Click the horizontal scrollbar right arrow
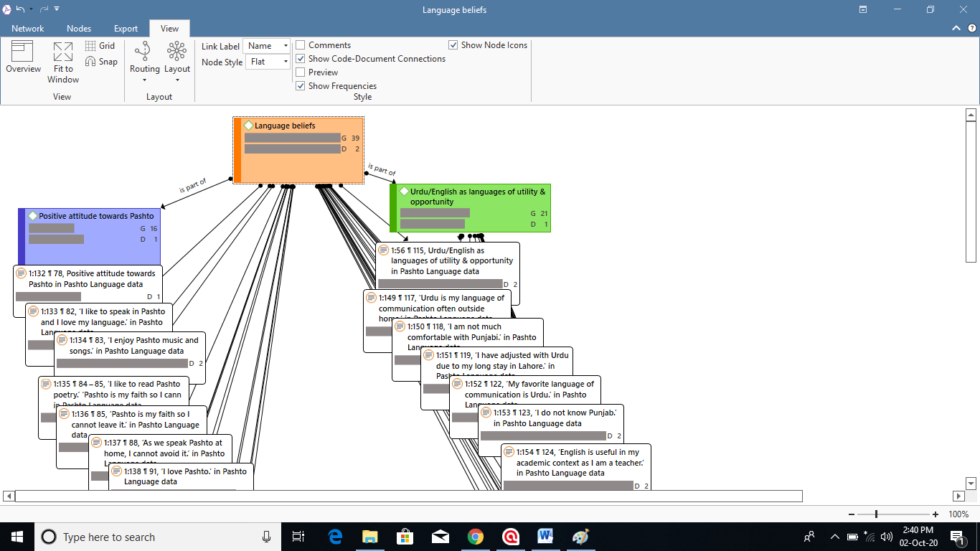 (958, 496)
